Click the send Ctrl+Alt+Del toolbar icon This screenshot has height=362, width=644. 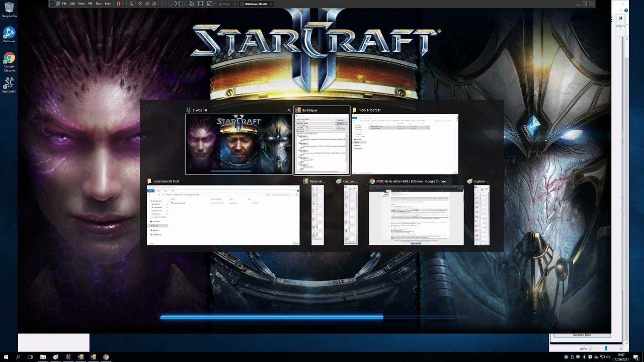pos(131,4)
